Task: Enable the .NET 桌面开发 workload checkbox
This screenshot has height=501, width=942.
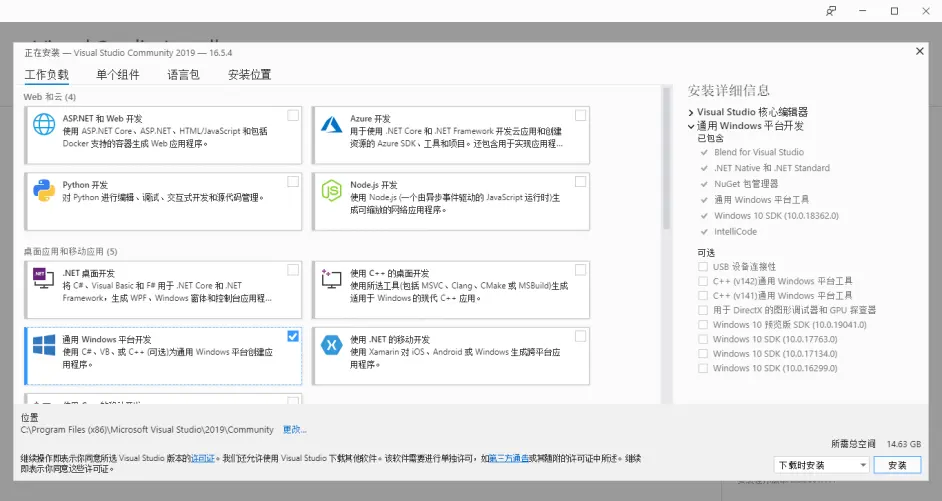Action: (x=293, y=270)
